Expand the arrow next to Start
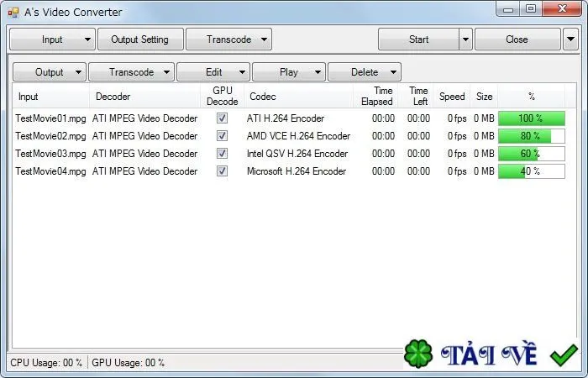Screen dimensions: 588x378 pyautogui.click(x=465, y=39)
